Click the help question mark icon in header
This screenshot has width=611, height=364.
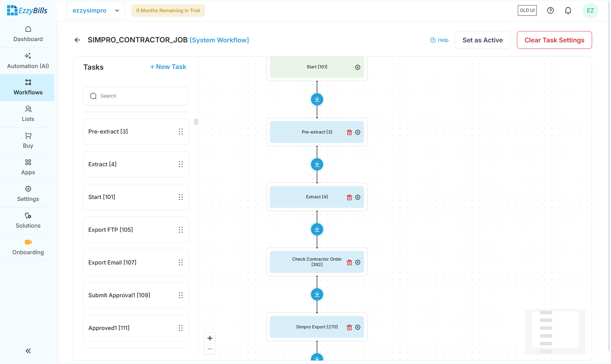click(x=550, y=11)
